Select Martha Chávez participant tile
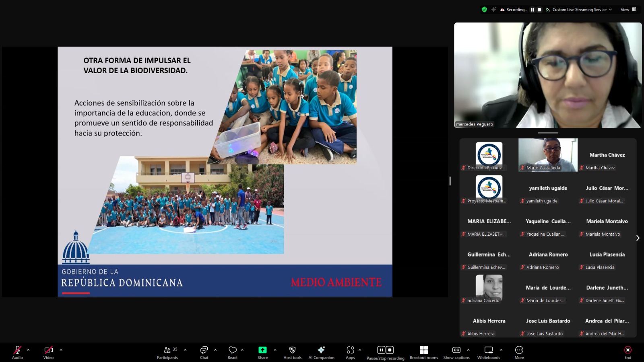The width and height of the screenshot is (644, 362). click(x=607, y=155)
